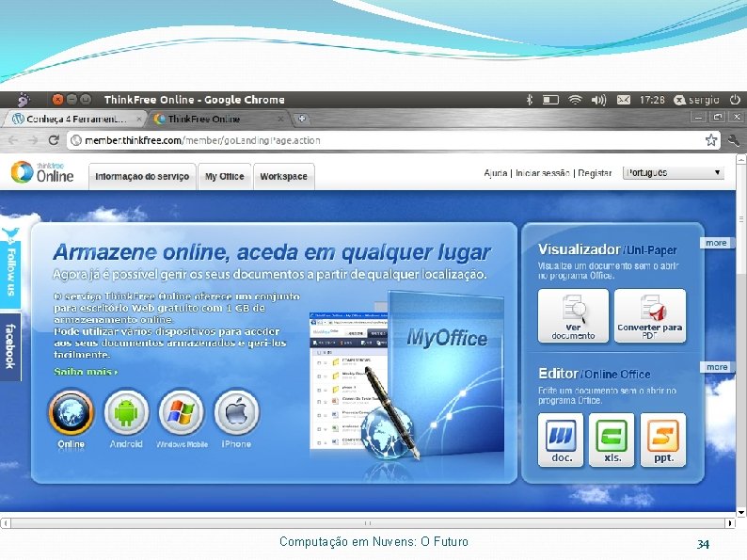Select the Windows Mobile platform icon
Image resolution: width=747 pixels, height=560 pixels.
coord(182,413)
